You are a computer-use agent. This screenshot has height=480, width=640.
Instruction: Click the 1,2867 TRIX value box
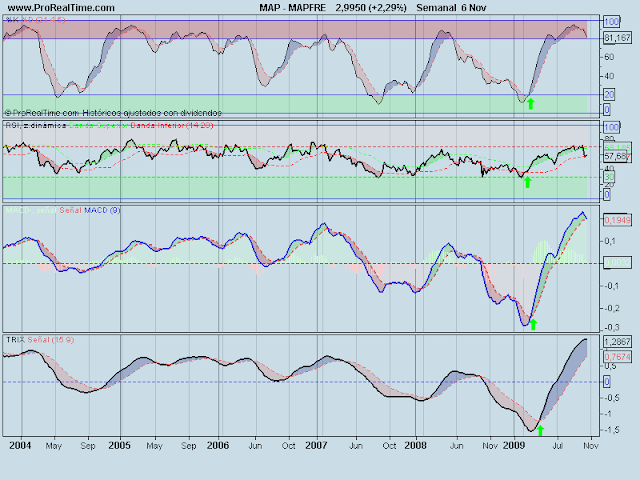(618, 342)
